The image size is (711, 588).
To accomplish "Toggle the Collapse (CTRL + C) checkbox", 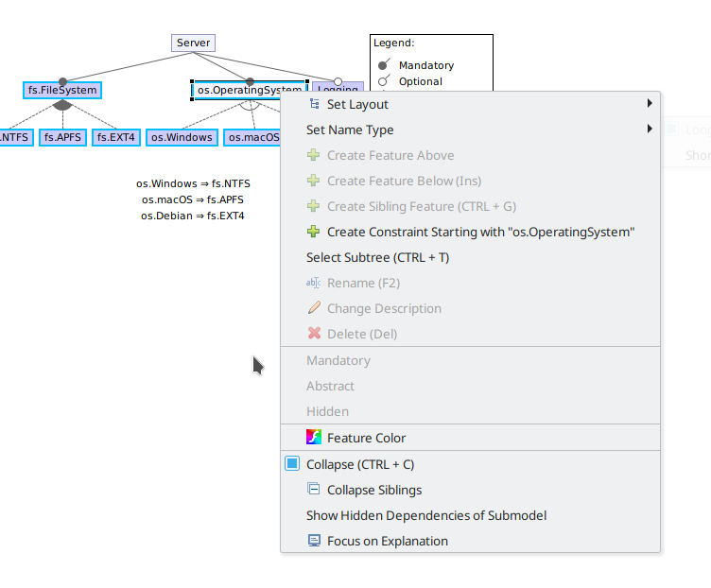I will 292,463.
